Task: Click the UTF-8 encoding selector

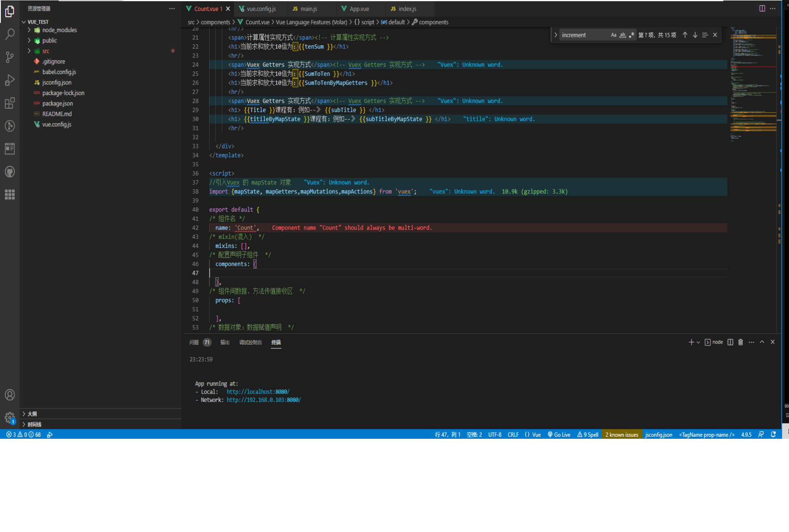Action: click(x=494, y=434)
